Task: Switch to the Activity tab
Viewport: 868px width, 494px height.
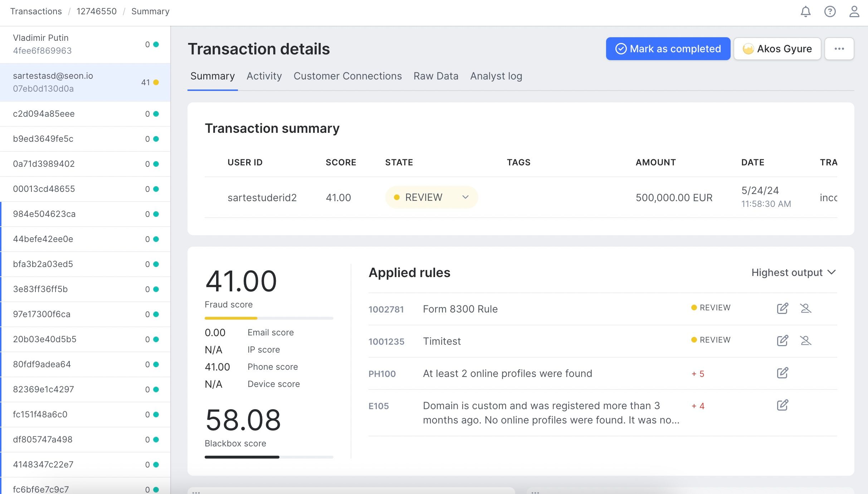Action: click(x=264, y=76)
